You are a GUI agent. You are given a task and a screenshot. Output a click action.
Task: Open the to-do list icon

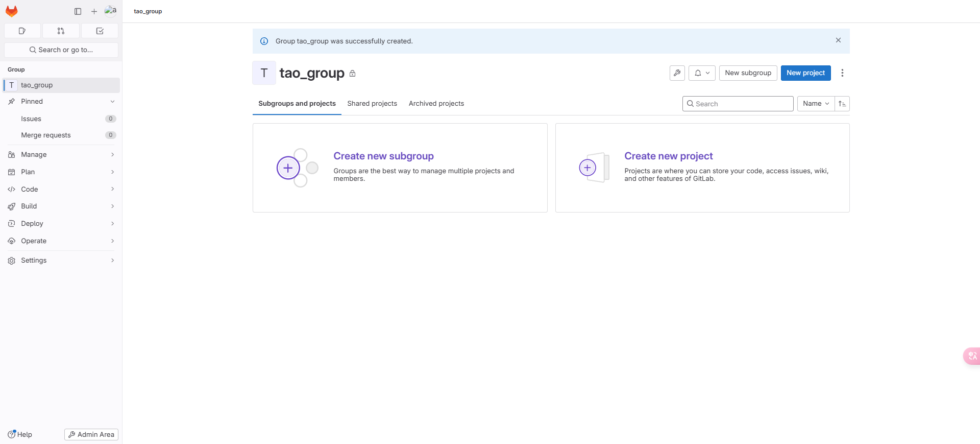click(x=100, y=31)
